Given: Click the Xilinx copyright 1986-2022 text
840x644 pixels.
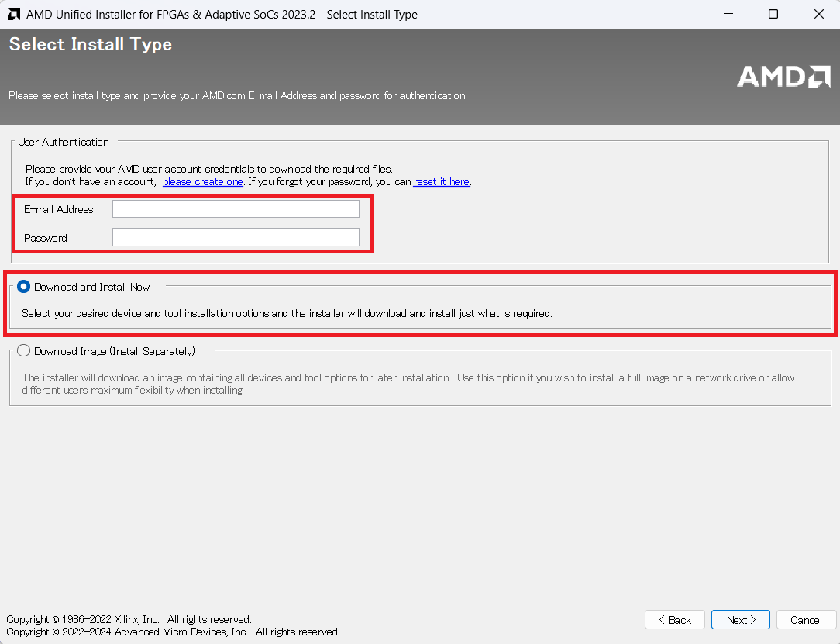Looking at the screenshot, I should (129, 619).
